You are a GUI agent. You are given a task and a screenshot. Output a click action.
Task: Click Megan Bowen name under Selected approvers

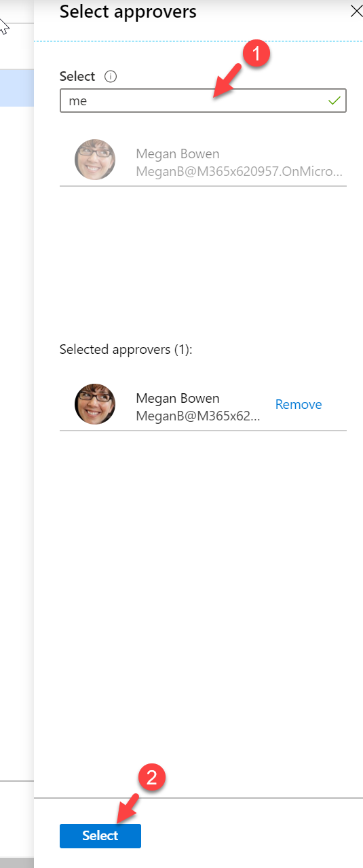[x=178, y=398]
